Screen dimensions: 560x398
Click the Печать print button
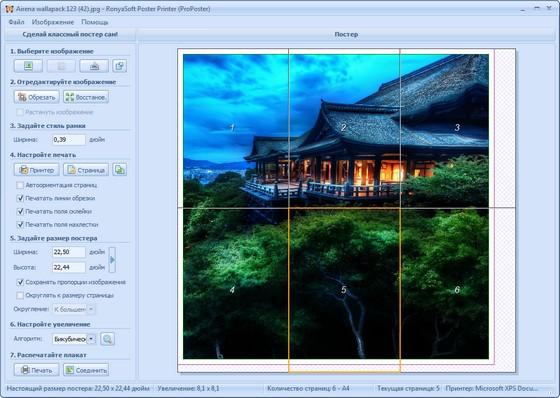[x=36, y=370]
